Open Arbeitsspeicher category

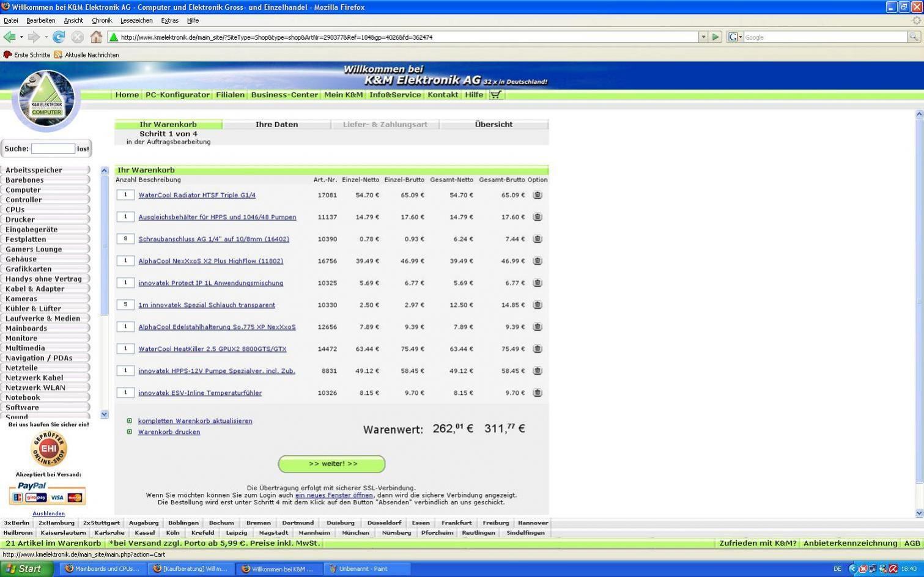pyautogui.click(x=34, y=170)
